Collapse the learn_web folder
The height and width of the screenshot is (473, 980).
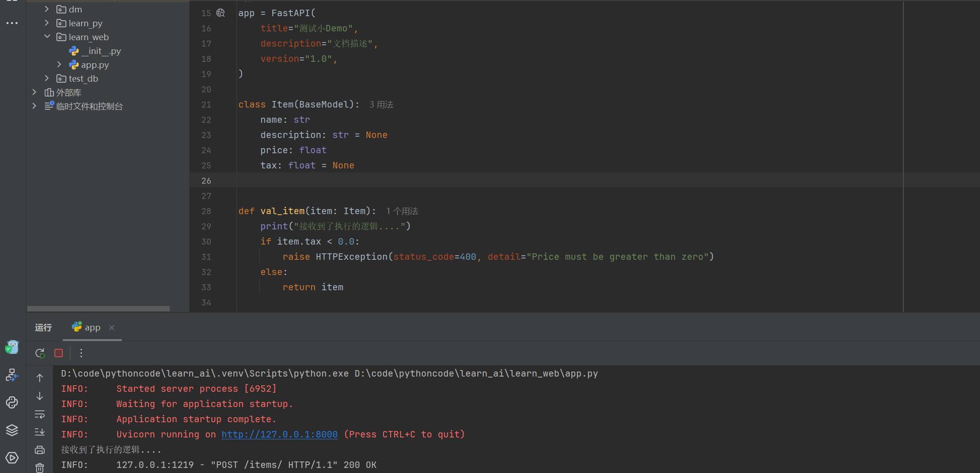[47, 37]
